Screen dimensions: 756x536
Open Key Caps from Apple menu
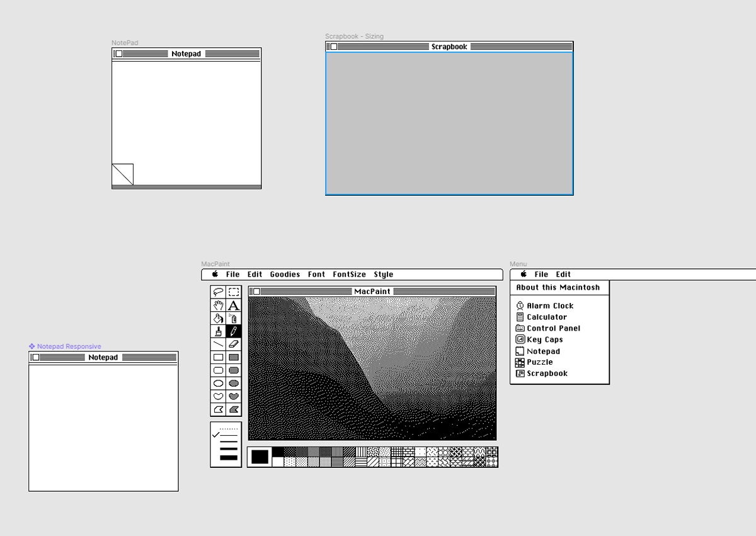pos(539,339)
